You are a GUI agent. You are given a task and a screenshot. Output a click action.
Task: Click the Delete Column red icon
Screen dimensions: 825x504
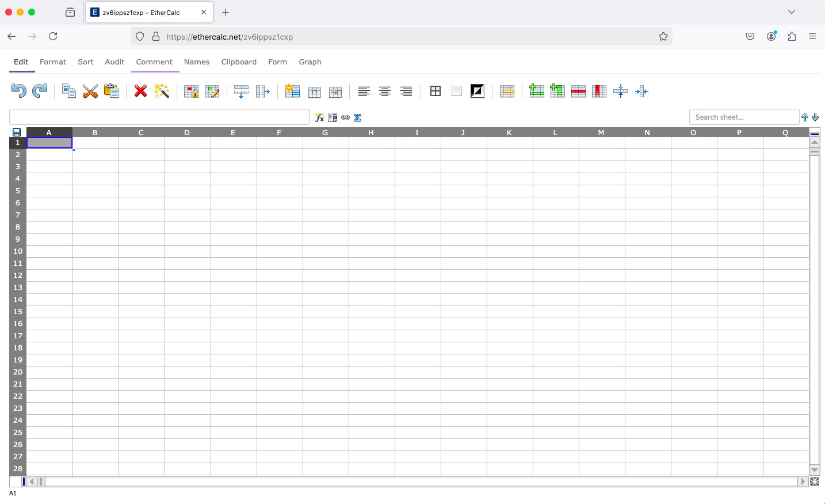[x=599, y=91]
